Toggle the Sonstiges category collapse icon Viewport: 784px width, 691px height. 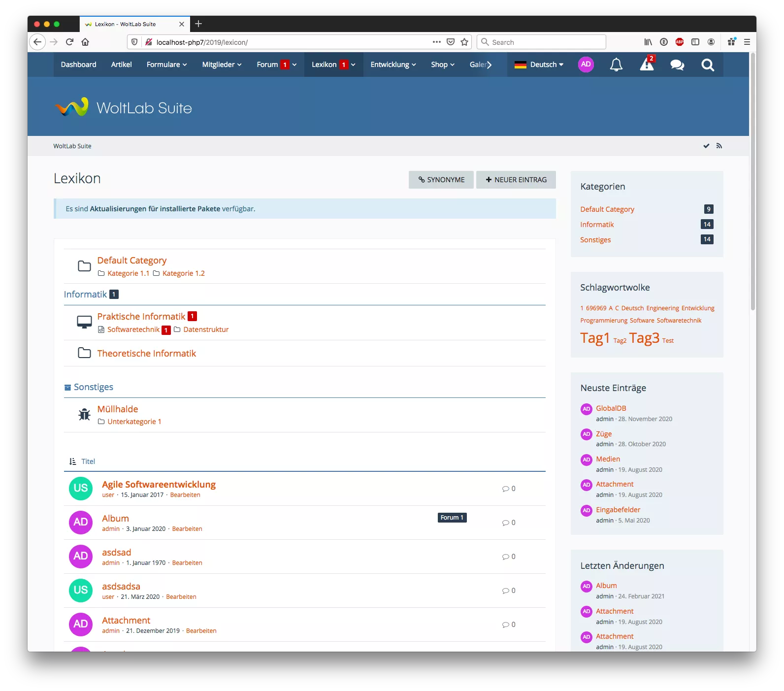click(67, 388)
